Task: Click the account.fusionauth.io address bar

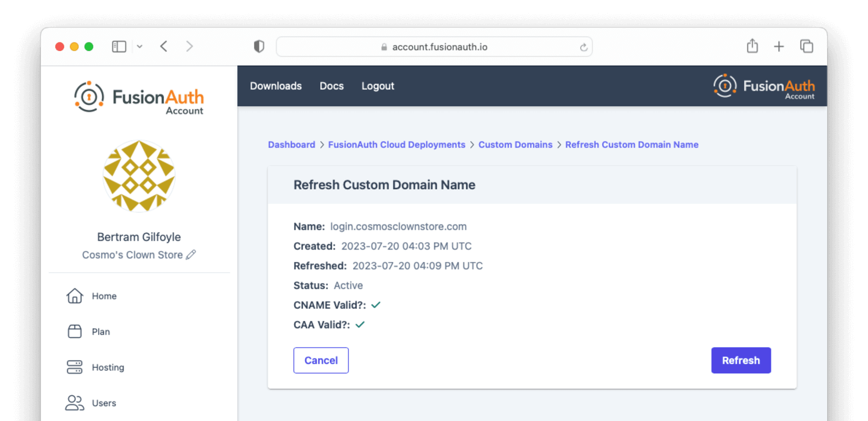Action: point(434,47)
